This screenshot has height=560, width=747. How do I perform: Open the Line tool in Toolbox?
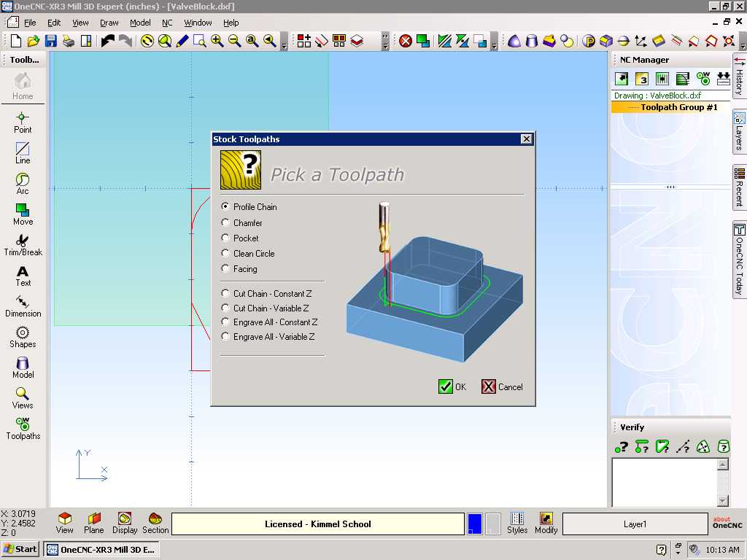coord(23,153)
